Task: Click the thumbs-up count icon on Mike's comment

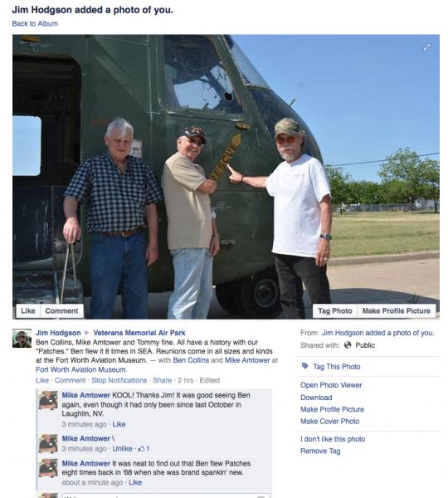Action: point(141,448)
